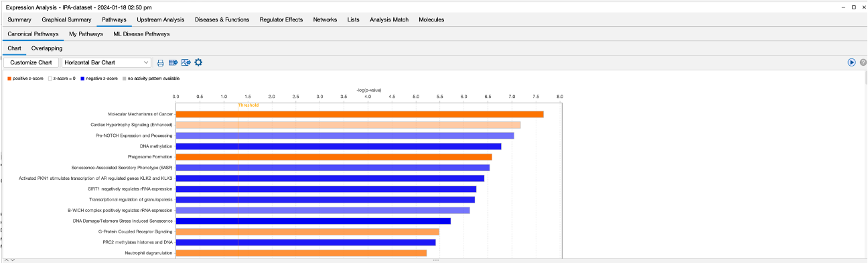Screen dimensions: 868x263
Task: Click the blue negative z-score legend swatch
Action: (x=82, y=78)
